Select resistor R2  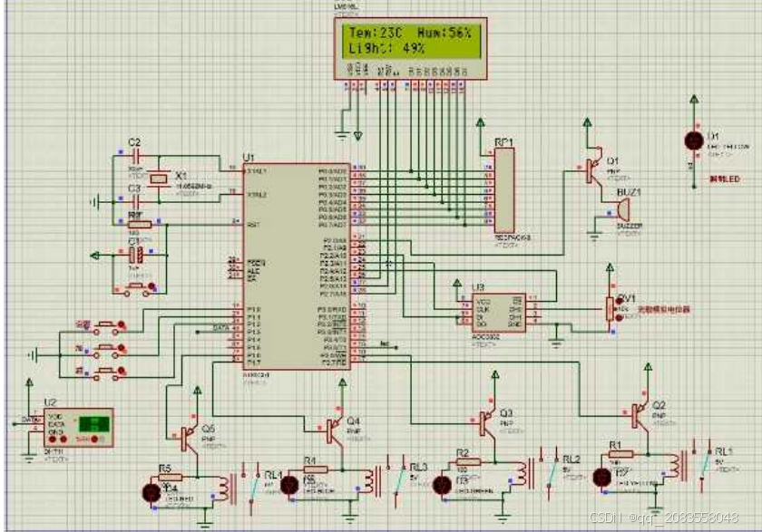(x=468, y=461)
